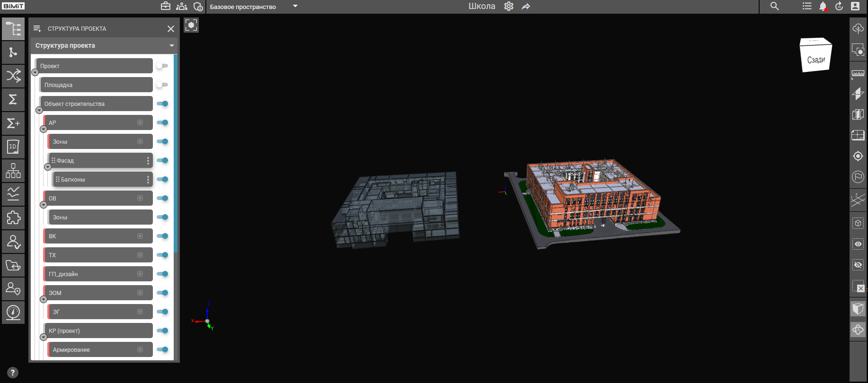Click the help question mark button
This screenshot has height=383, width=868.
click(x=13, y=373)
